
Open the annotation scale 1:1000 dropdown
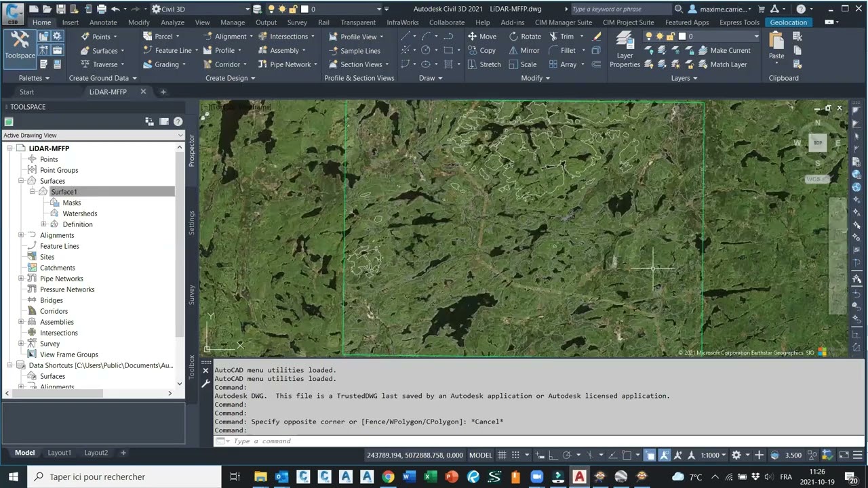[714, 455]
